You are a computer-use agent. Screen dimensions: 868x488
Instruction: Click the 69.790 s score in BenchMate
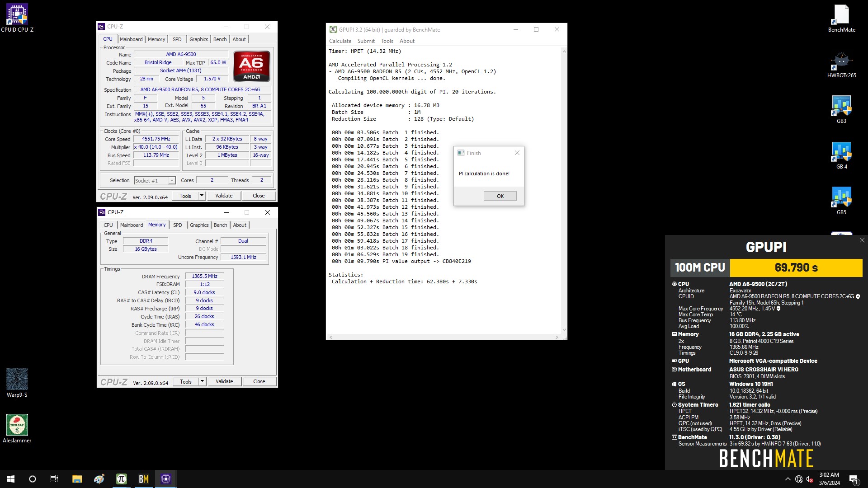tap(796, 267)
